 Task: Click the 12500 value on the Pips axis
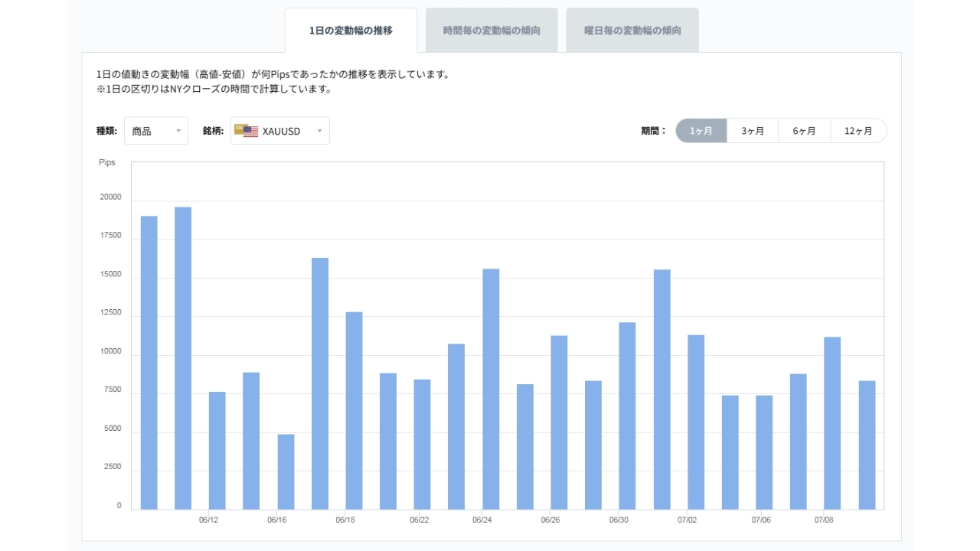coord(110,312)
